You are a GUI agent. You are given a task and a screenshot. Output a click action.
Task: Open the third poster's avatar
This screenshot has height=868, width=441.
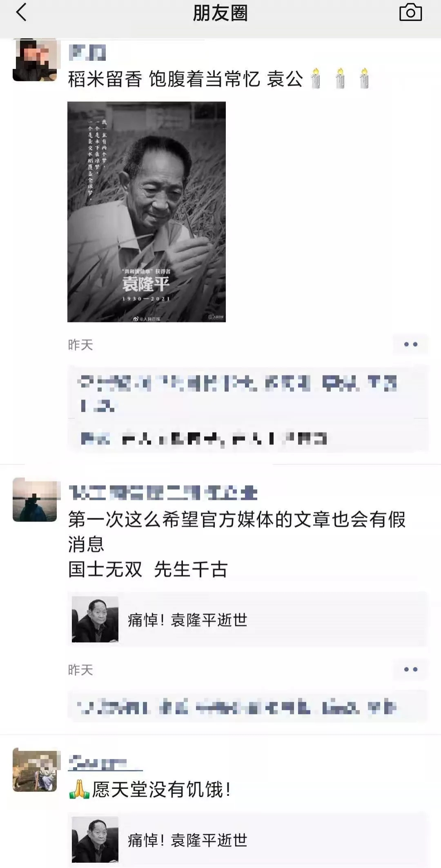pos(35,770)
